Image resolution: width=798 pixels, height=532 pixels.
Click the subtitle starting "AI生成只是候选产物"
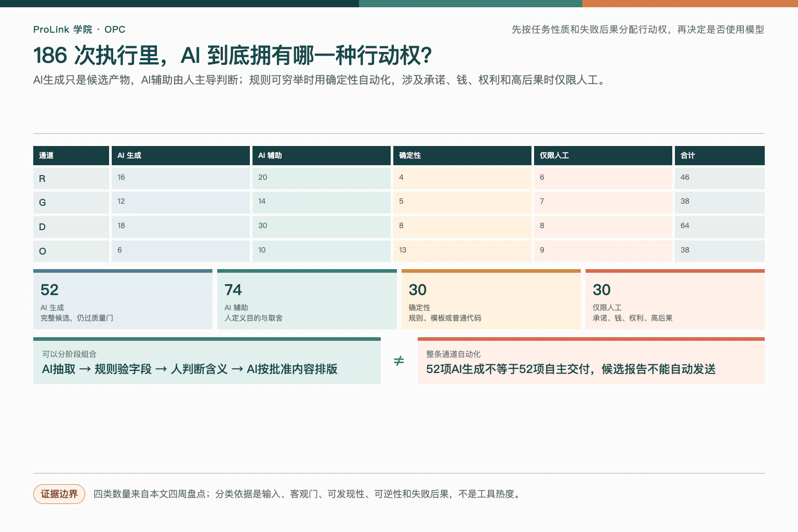click(319, 80)
